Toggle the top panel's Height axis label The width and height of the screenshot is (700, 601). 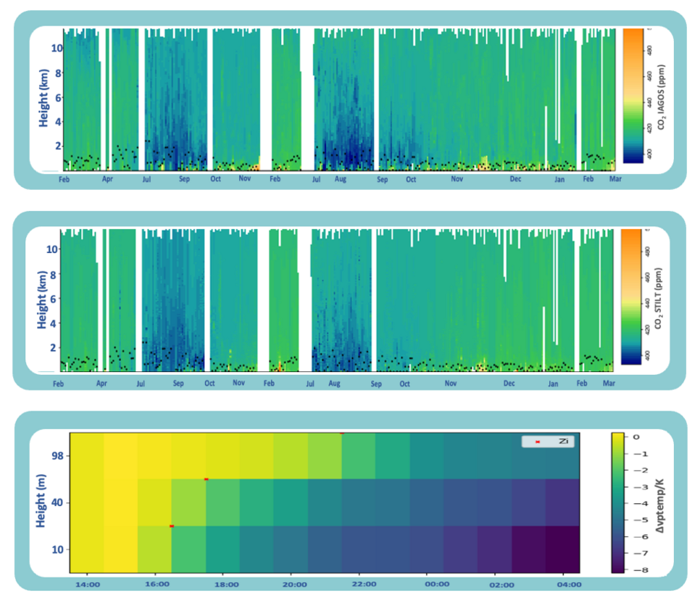click(44, 96)
